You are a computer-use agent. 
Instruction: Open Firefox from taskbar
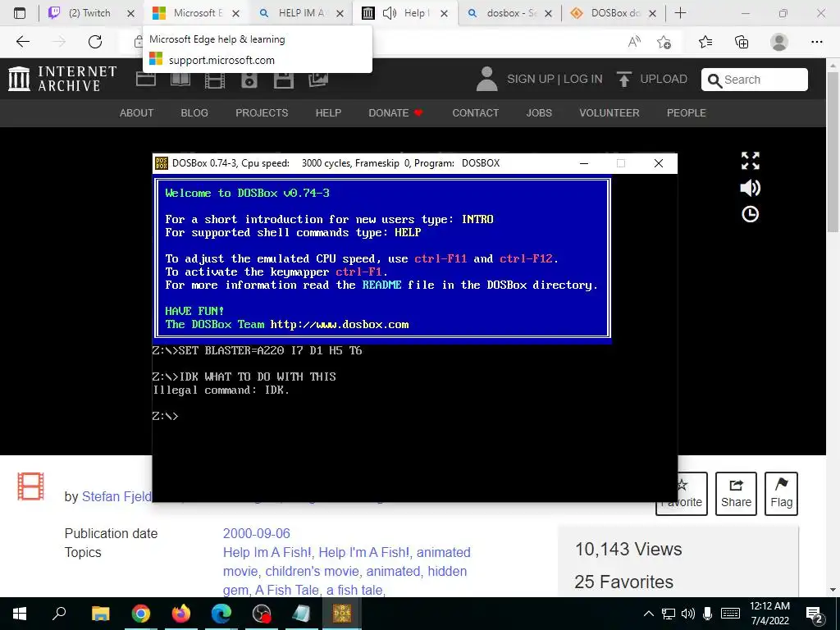tap(181, 614)
